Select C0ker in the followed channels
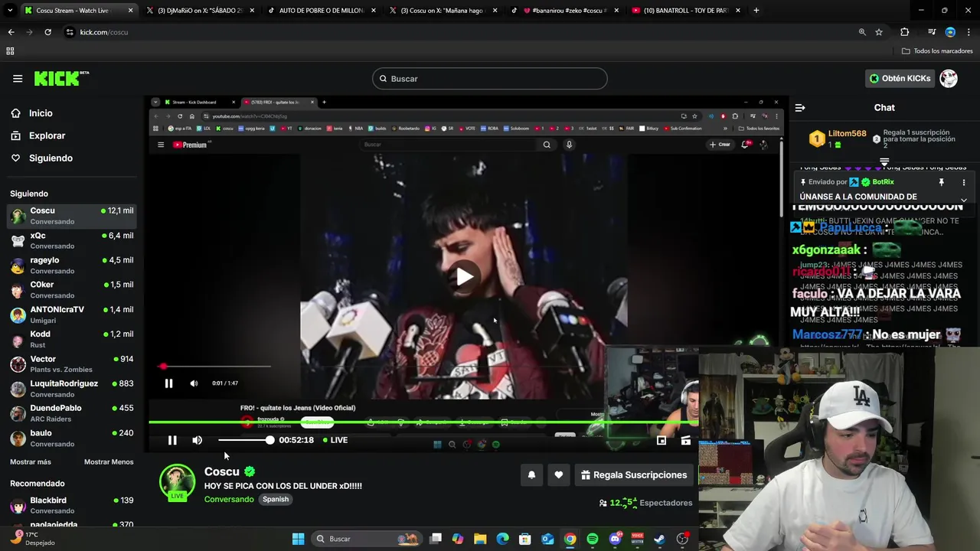Viewport: 980px width, 551px height. [x=72, y=289]
